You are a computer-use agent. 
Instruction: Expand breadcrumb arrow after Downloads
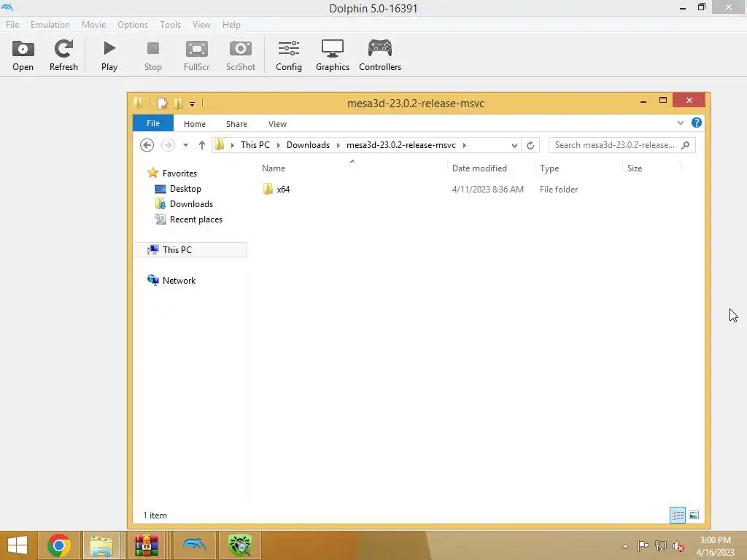(x=338, y=145)
